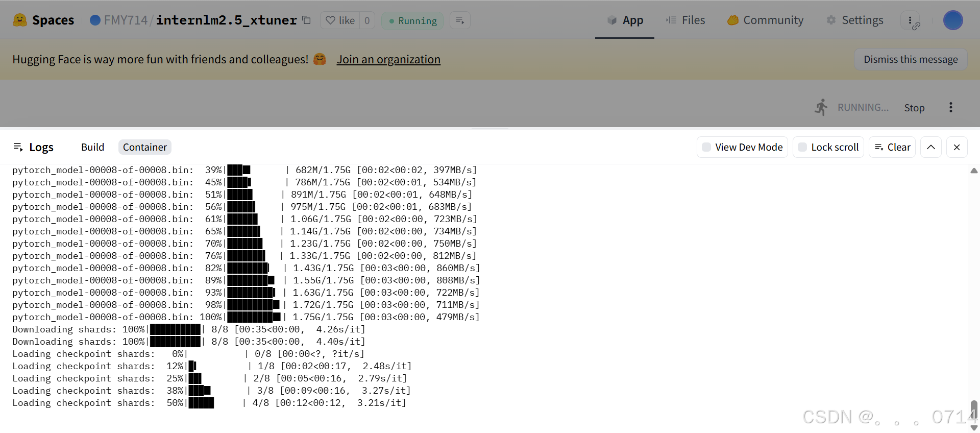980x433 pixels.
Task: Switch to the Build logs tab
Action: tap(92, 147)
